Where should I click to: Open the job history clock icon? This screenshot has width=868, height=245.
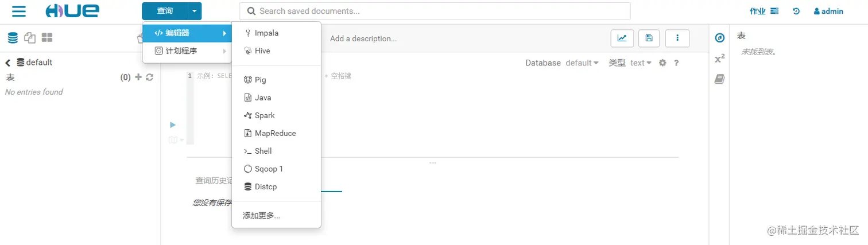tap(796, 11)
